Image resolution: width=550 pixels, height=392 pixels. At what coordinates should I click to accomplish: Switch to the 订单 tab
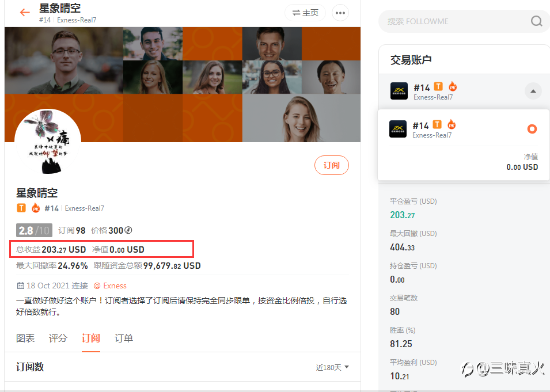124,338
